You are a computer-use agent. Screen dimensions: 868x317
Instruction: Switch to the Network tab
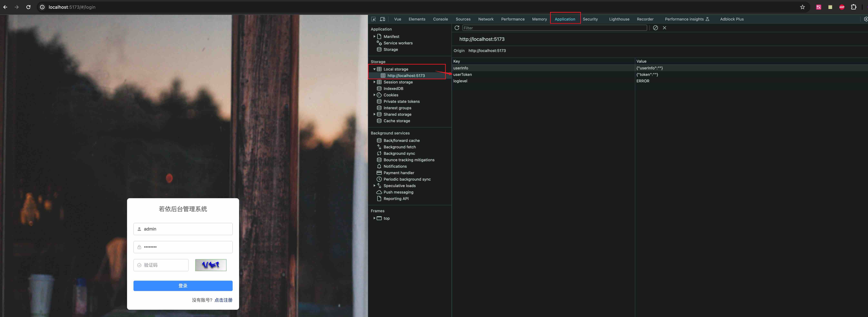[486, 19]
